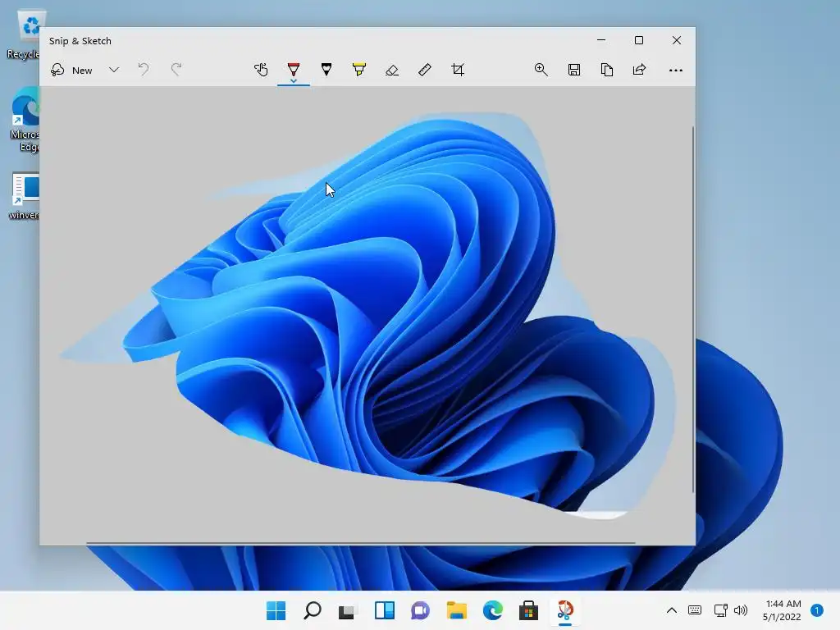Expand the New snip delay dropdown arrow
The width and height of the screenshot is (840, 630).
tap(113, 70)
